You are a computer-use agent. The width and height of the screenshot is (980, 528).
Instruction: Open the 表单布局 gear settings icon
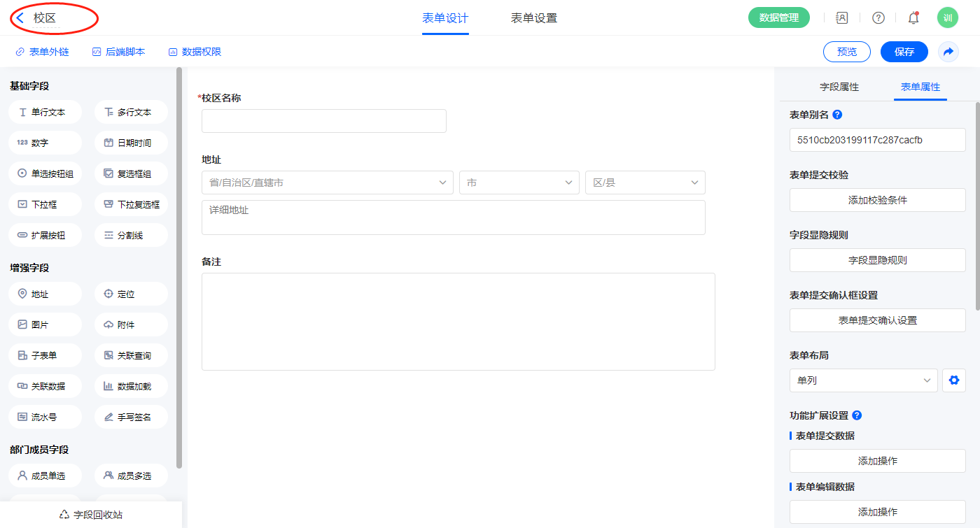pos(953,380)
